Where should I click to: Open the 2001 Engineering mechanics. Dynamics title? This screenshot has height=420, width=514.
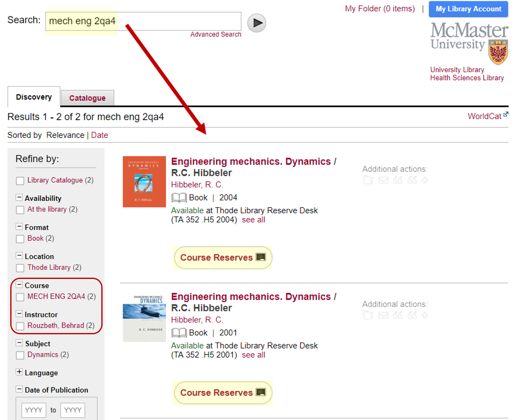[251, 297]
